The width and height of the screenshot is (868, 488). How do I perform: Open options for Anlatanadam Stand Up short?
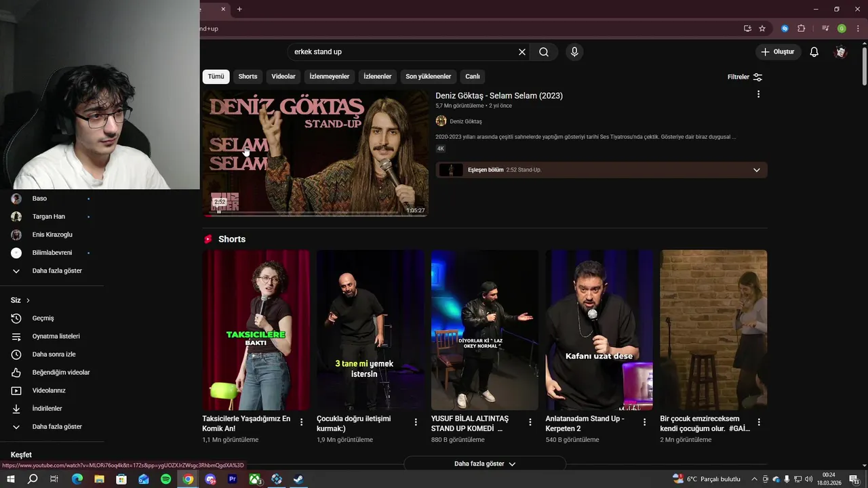point(645,422)
